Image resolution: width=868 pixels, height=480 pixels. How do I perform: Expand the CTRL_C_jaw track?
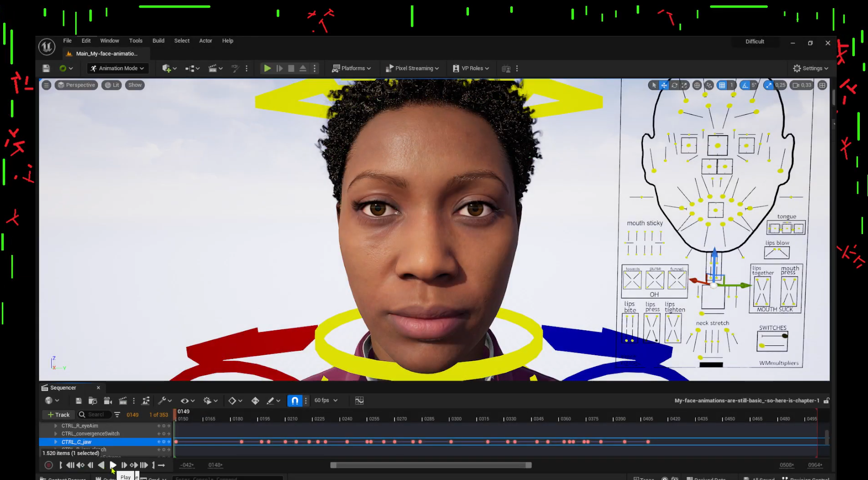(x=56, y=442)
